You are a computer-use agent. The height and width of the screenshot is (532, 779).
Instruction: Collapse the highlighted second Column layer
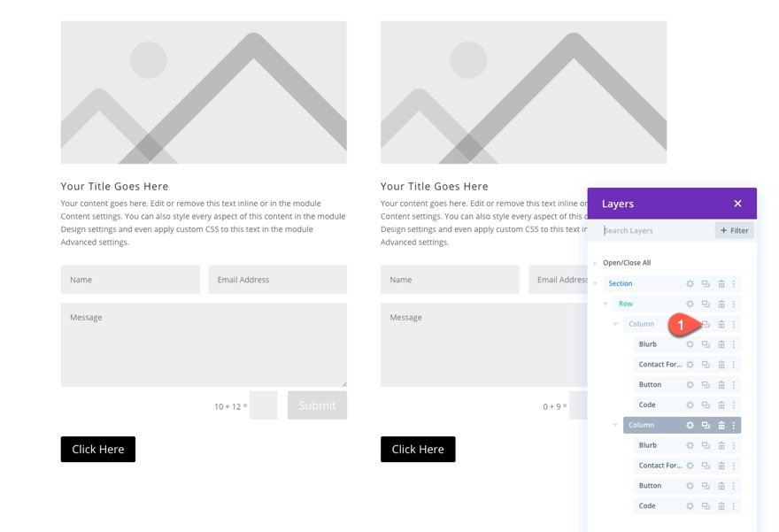pos(615,425)
